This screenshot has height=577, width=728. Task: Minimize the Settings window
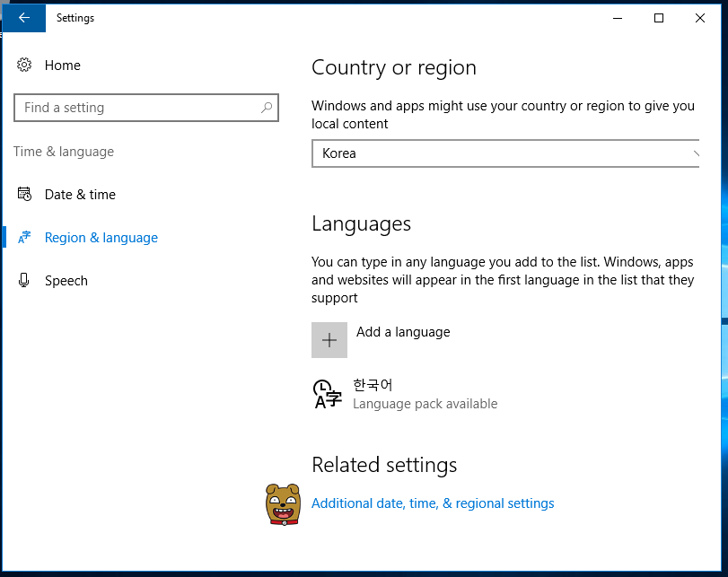618,18
